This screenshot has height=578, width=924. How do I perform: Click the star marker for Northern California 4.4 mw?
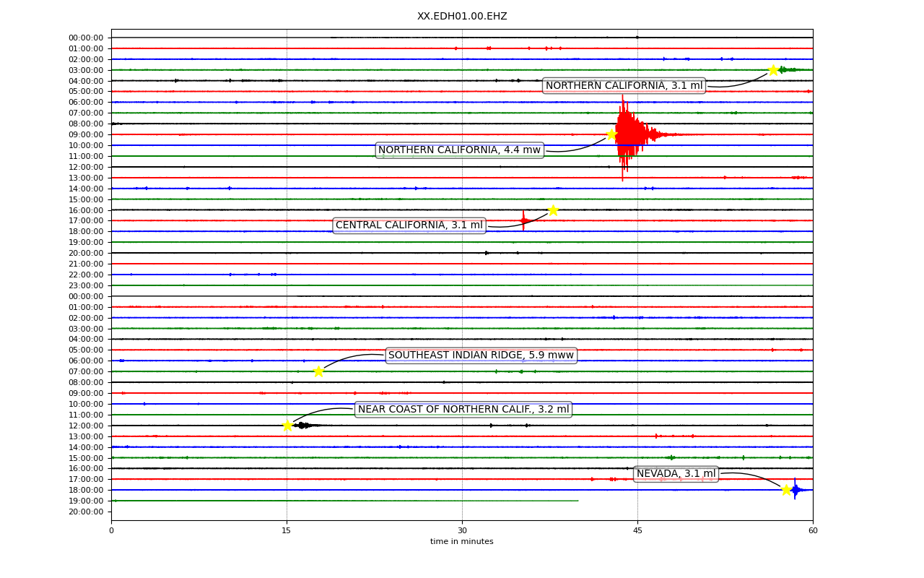pos(611,134)
